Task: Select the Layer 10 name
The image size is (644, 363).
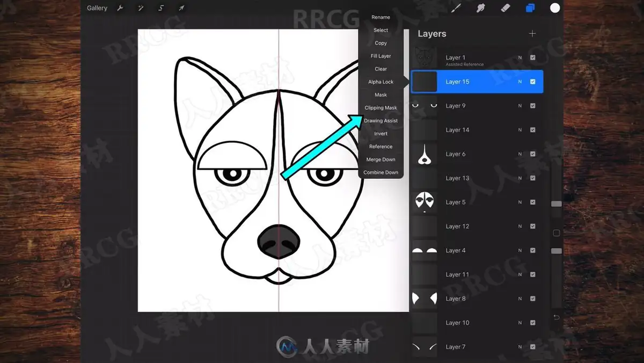Action: [457, 323]
